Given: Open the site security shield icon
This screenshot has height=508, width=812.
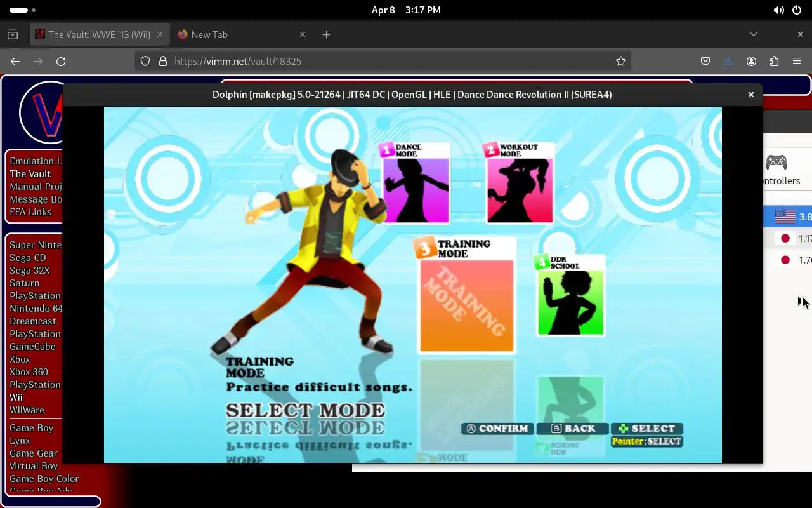Looking at the screenshot, I should [145, 61].
